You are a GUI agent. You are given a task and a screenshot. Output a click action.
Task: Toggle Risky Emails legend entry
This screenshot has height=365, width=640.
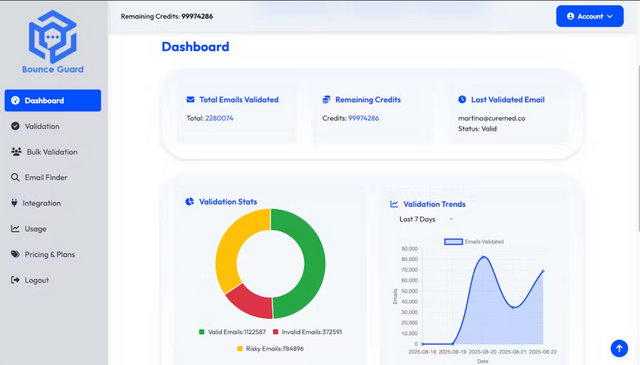point(270,349)
